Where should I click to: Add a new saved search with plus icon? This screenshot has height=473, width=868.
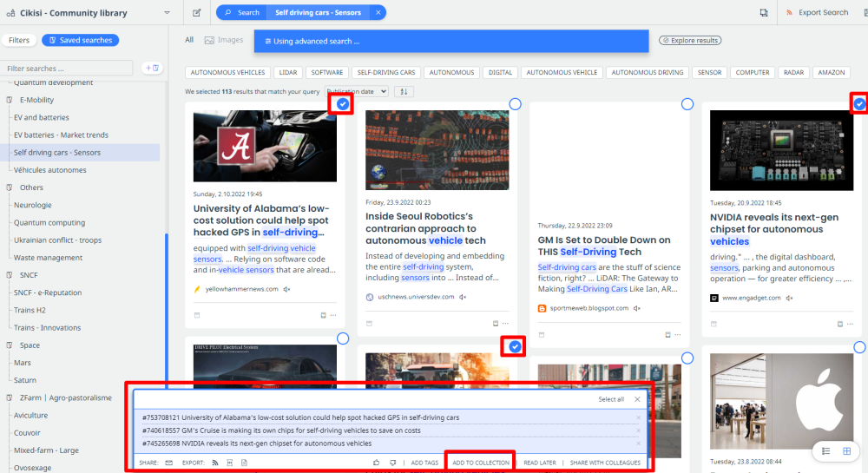[152, 68]
